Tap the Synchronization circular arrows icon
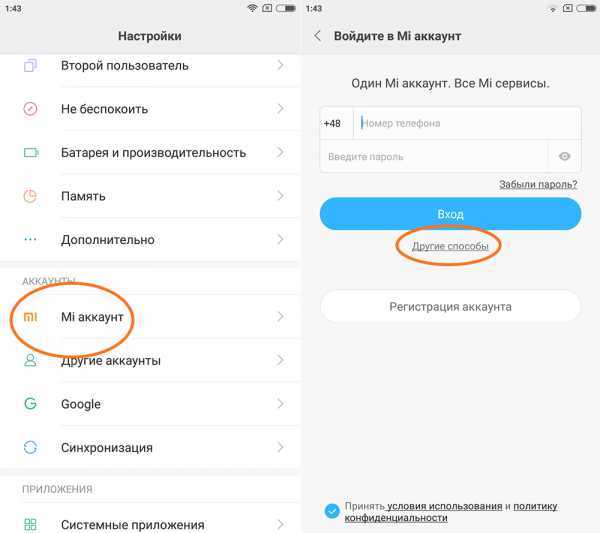The height and width of the screenshot is (533, 600). tap(31, 447)
